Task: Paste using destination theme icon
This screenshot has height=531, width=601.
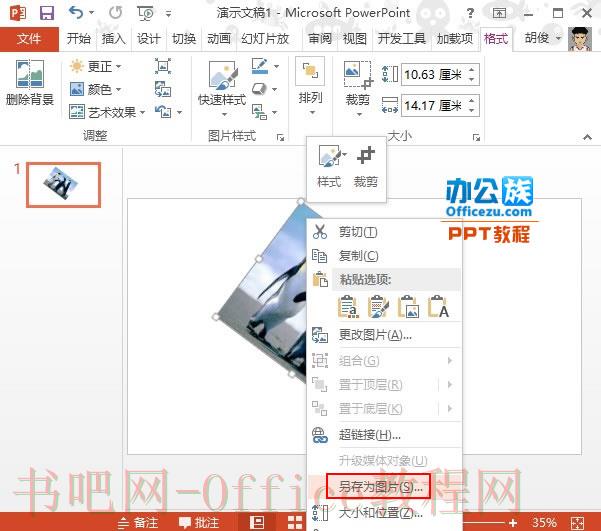Action: (348, 307)
